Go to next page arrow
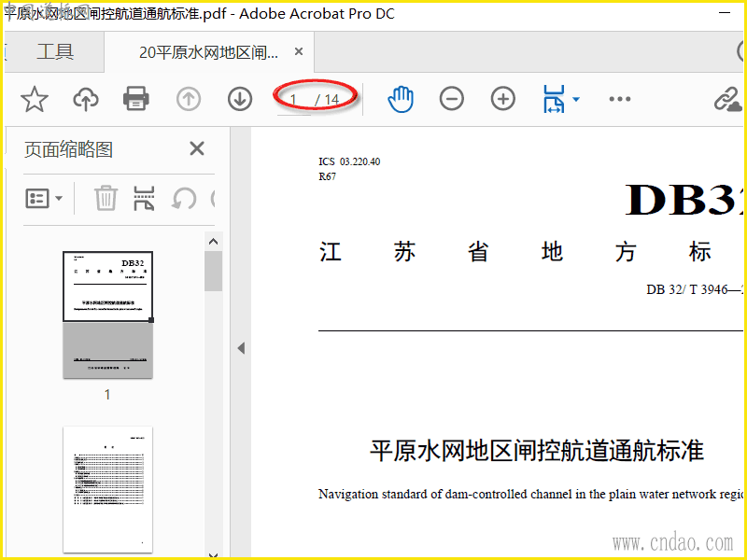This screenshot has height=560, width=747. point(240,99)
